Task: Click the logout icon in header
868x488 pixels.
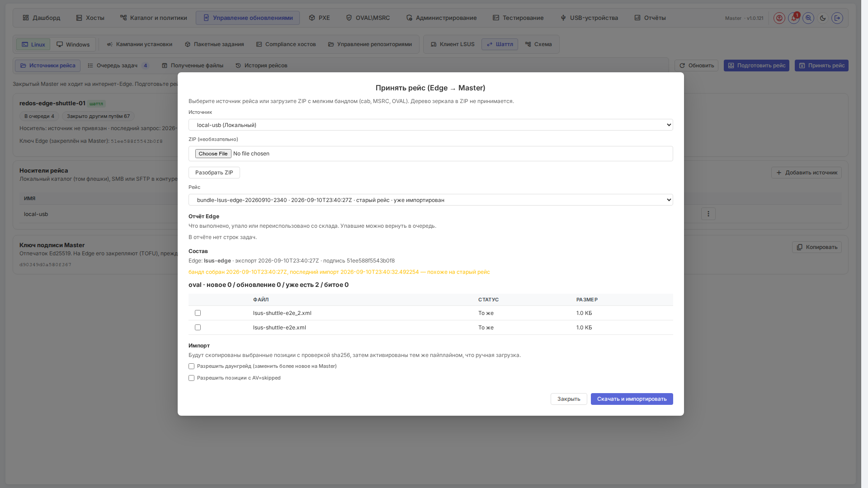Action: click(837, 18)
